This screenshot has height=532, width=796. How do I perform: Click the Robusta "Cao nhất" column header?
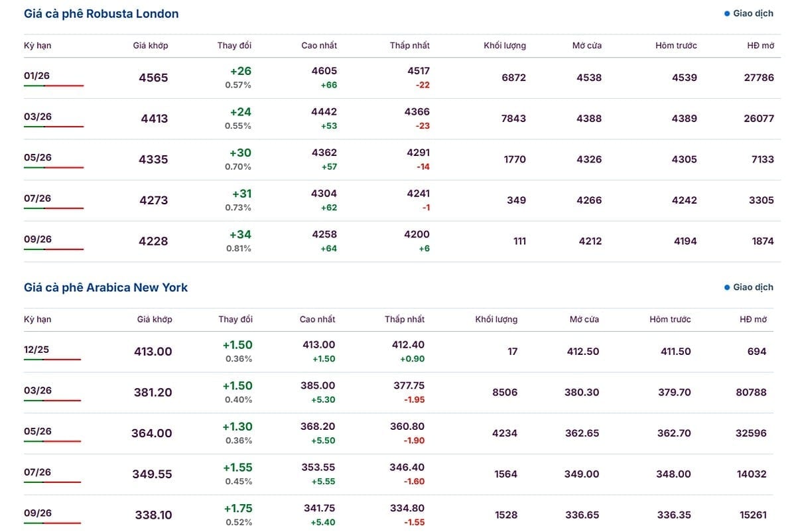(319, 46)
